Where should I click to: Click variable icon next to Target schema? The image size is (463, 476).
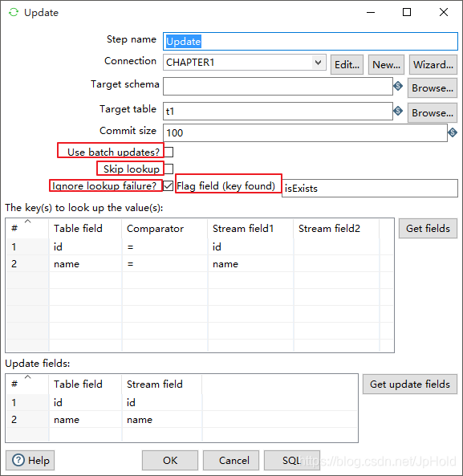click(x=398, y=86)
